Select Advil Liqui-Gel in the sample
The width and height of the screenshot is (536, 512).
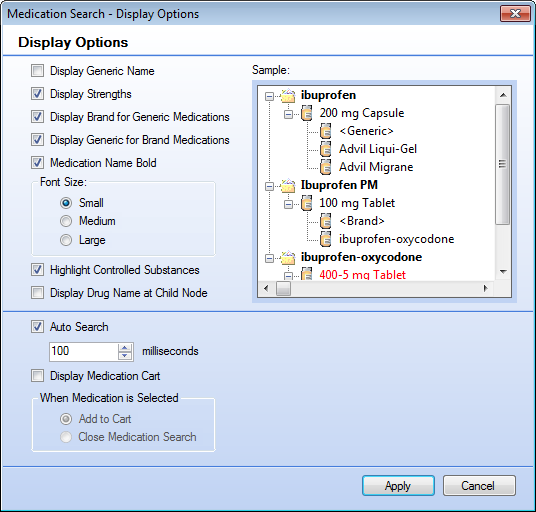378,149
